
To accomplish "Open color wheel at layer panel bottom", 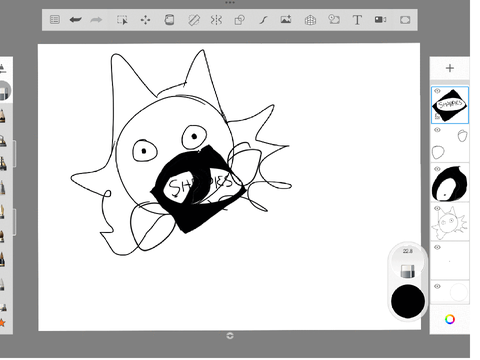I will click(450, 319).
